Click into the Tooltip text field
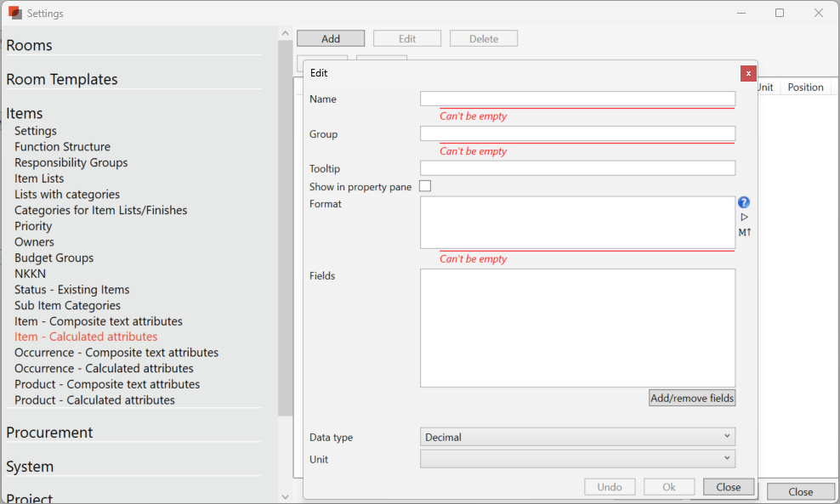The image size is (840, 504). [577, 168]
